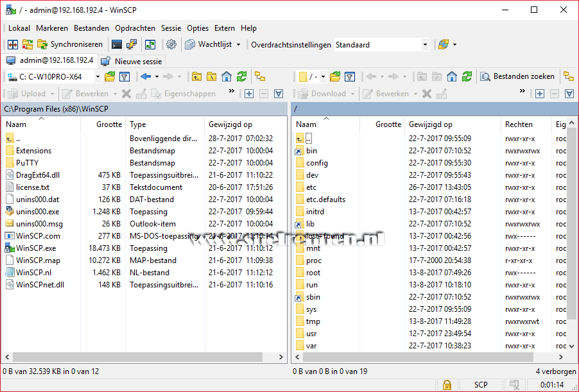
Task: Toggle the remote directory tree icon
Action: pyautogui.click(x=569, y=77)
